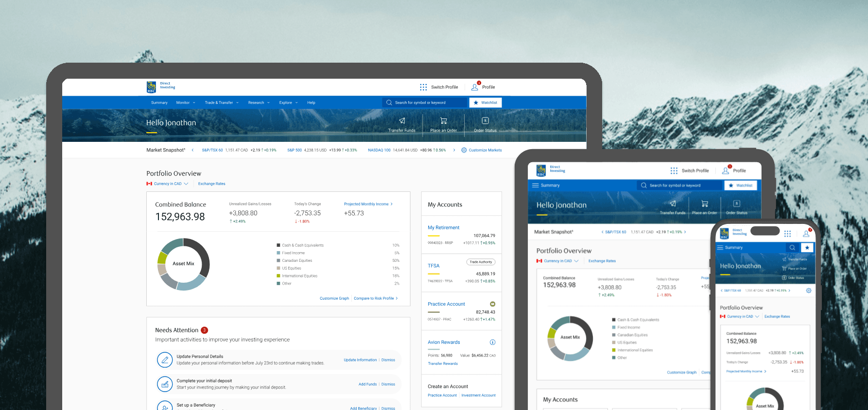Viewport: 868px width, 410px height.
Task: Open Profile user icon on desktop header
Action: pos(475,87)
